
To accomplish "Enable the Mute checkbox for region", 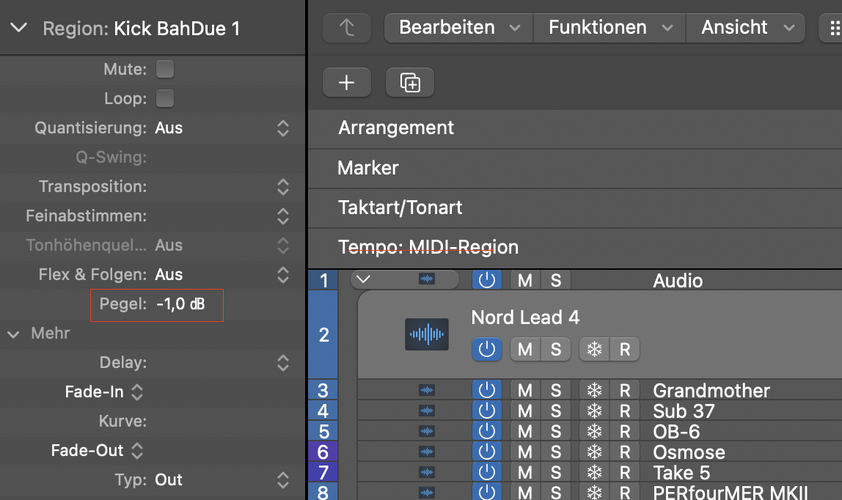I will point(165,69).
